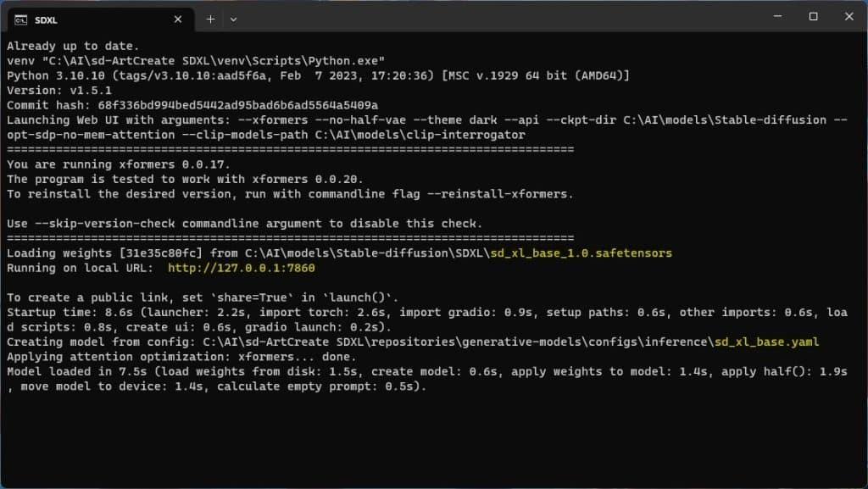The width and height of the screenshot is (868, 489).
Task: Click the empty title bar area
Action: click(x=498, y=17)
